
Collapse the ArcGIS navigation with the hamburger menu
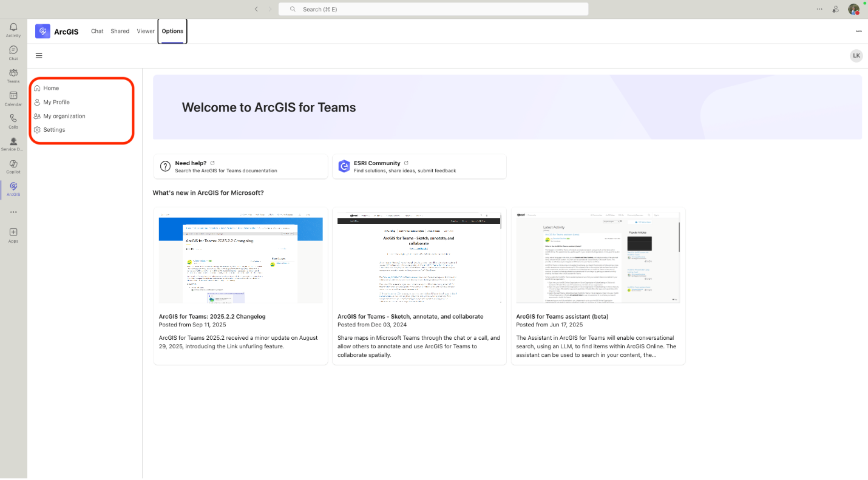[x=39, y=55]
